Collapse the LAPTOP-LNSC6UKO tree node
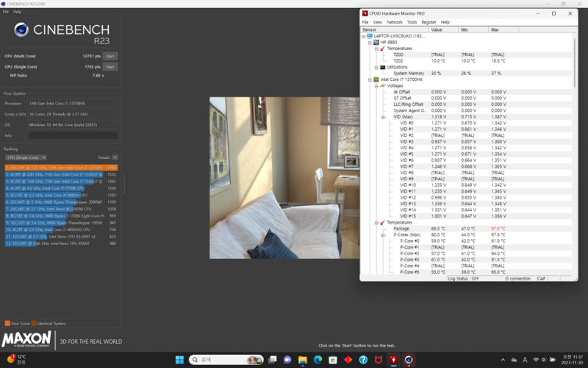 [363, 36]
